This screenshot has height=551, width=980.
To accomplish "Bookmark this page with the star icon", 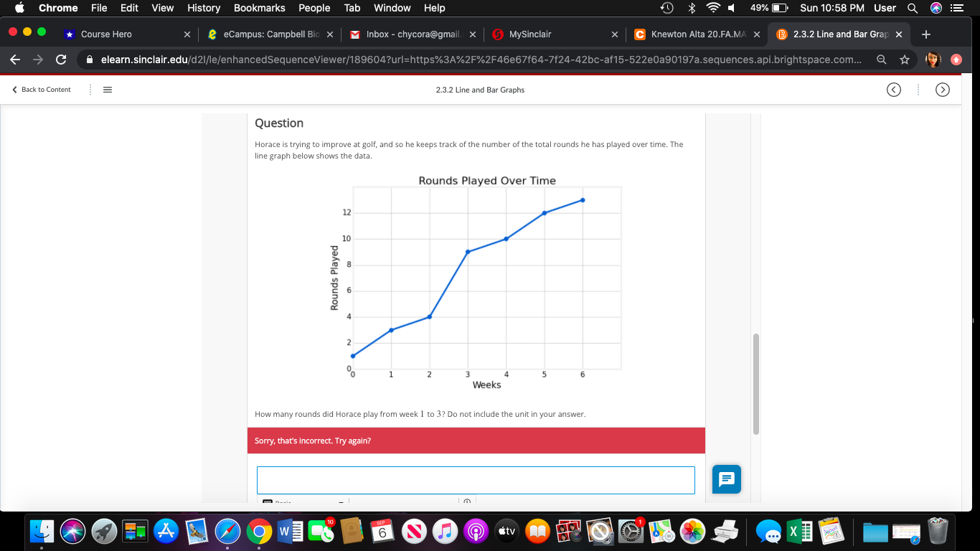I will pyautogui.click(x=905, y=60).
